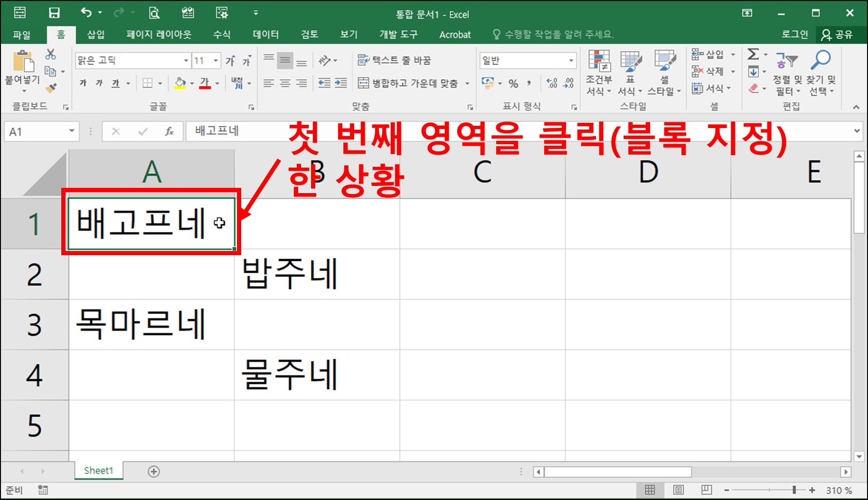Add a new sheet with plus icon
The width and height of the screenshot is (868, 500).
(153, 472)
